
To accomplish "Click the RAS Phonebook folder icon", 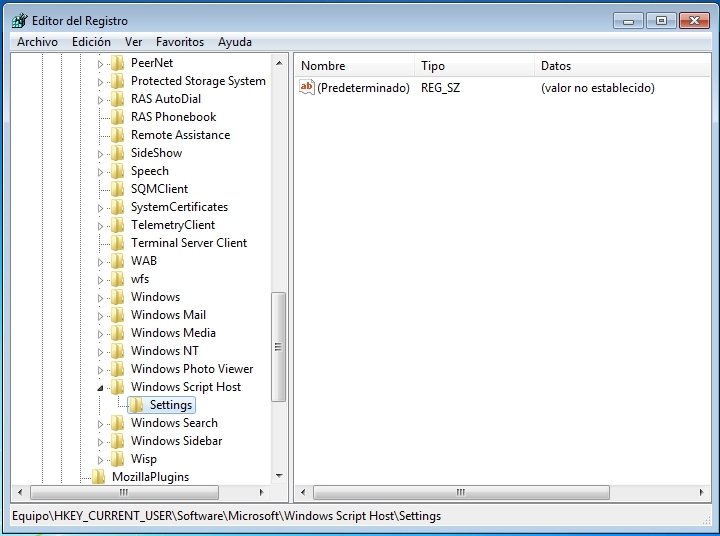I will tap(118, 117).
